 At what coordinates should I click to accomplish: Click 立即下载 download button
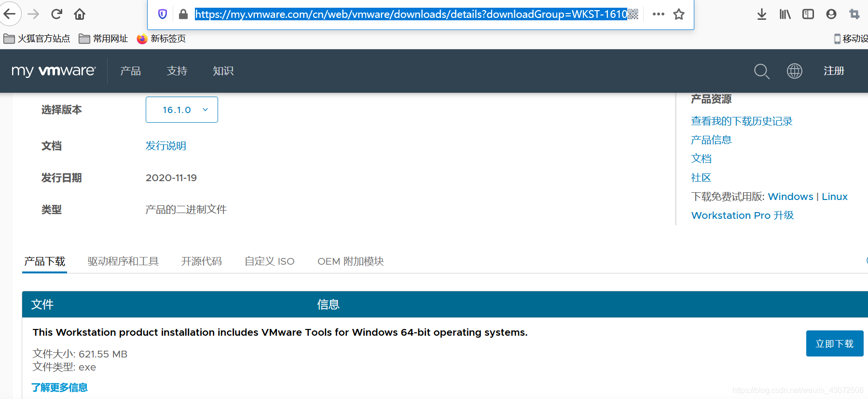click(x=834, y=343)
